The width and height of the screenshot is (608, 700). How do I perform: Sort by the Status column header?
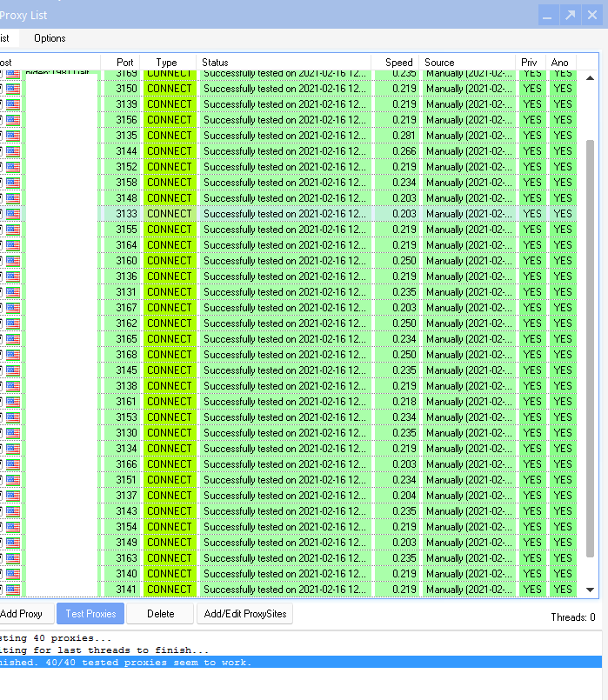point(284,63)
